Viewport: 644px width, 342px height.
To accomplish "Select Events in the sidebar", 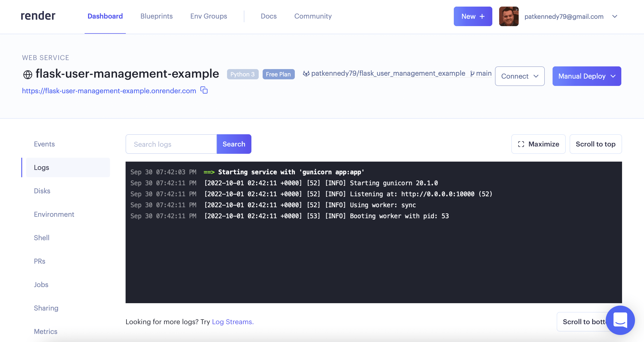I will (x=44, y=144).
